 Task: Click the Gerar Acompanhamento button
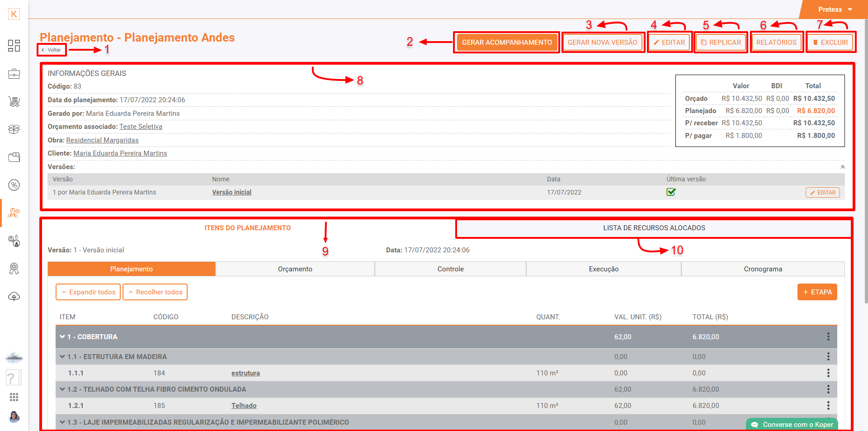[x=507, y=43]
